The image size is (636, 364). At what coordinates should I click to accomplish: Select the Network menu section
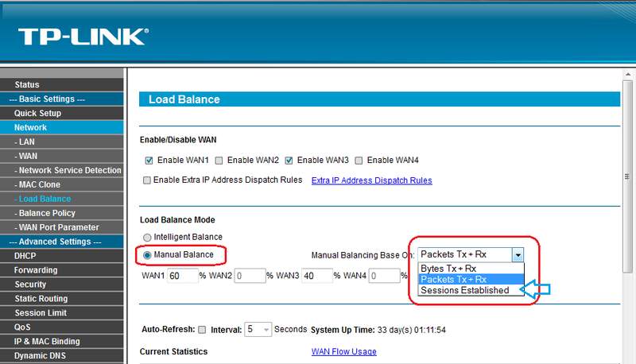[x=62, y=127]
